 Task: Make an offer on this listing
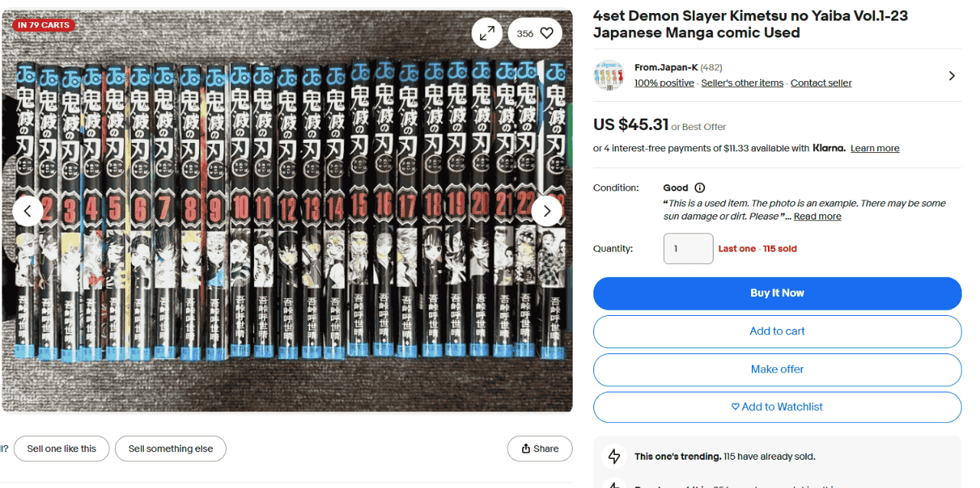click(776, 369)
